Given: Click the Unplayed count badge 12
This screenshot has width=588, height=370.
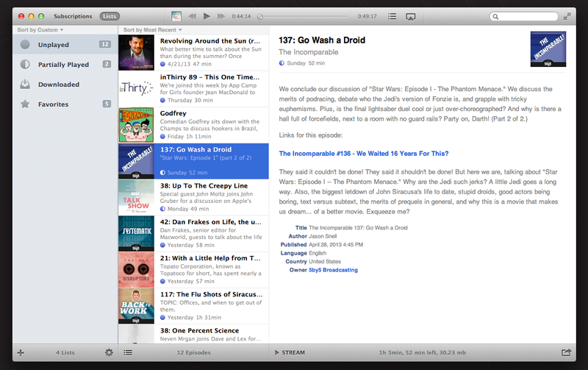Looking at the screenshot, I should (x=105, y=44).
